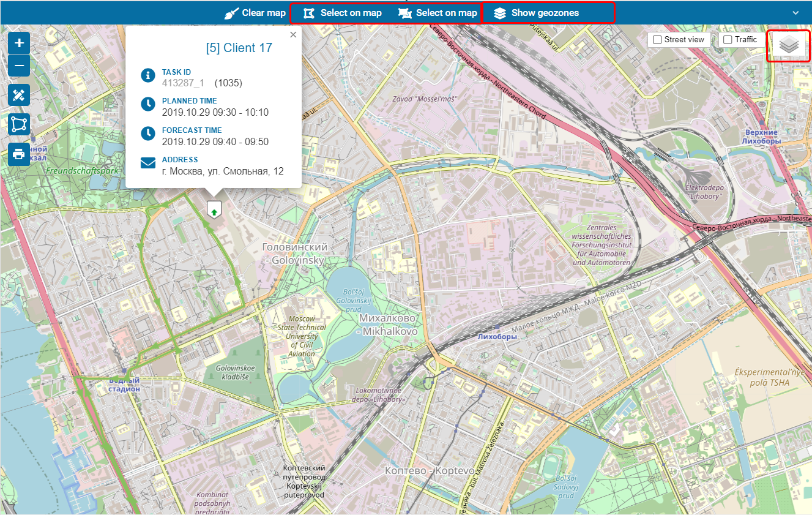Click Select on map with polygon icon

click(343, 13)
